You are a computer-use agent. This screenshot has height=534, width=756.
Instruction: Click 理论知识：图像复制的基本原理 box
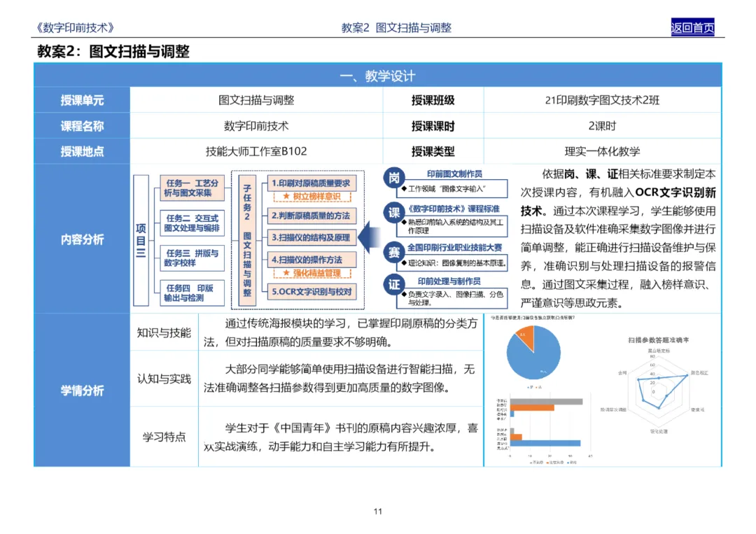coord(451,263)
